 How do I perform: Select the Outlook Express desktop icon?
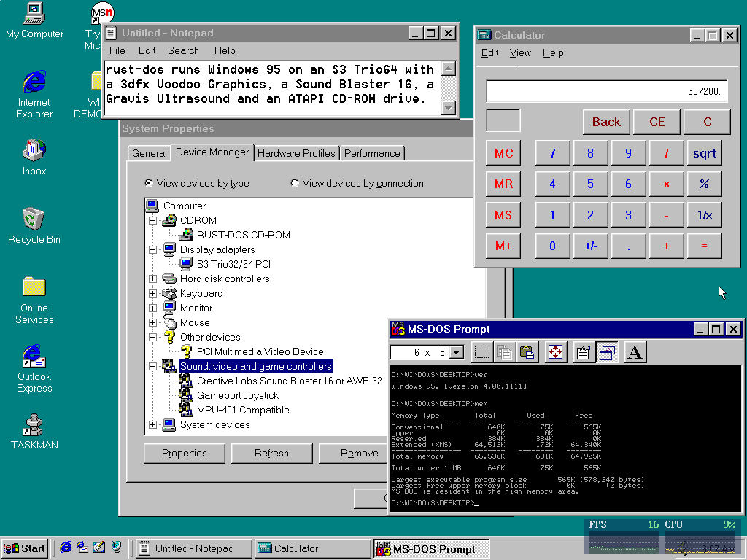coord(34,368)
